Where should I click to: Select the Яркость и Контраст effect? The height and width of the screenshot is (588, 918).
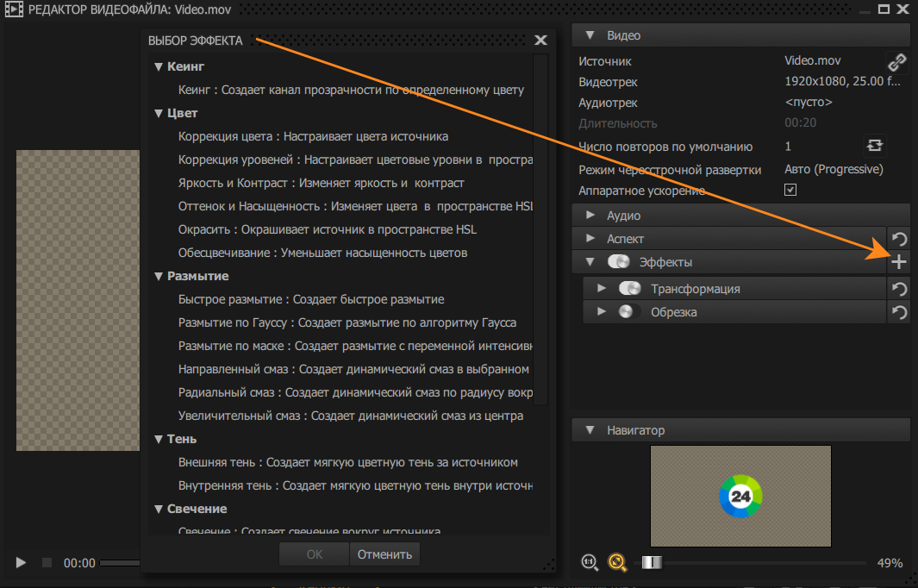click(x=321, y=183)
